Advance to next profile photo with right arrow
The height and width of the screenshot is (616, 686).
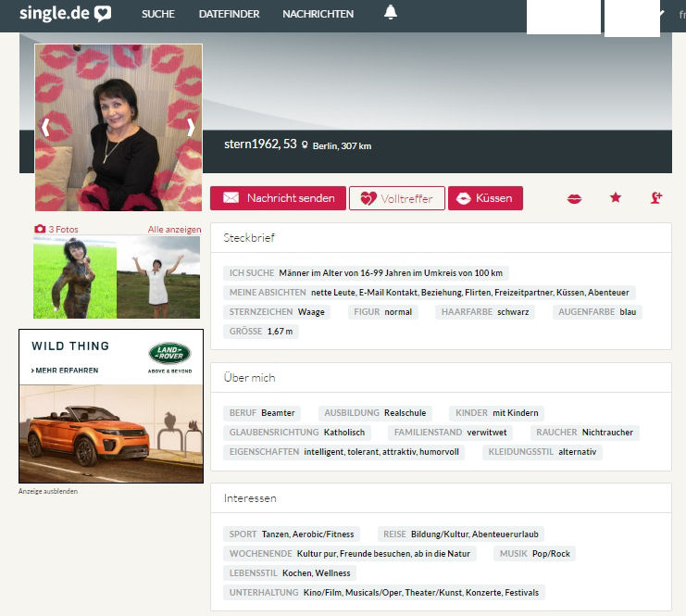(191, 128)
